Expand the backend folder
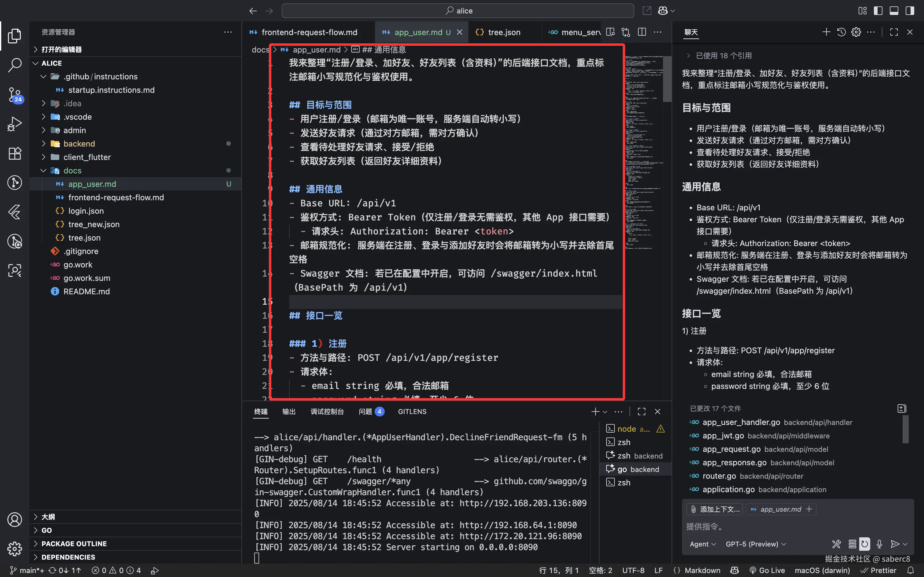 [79, 143]
